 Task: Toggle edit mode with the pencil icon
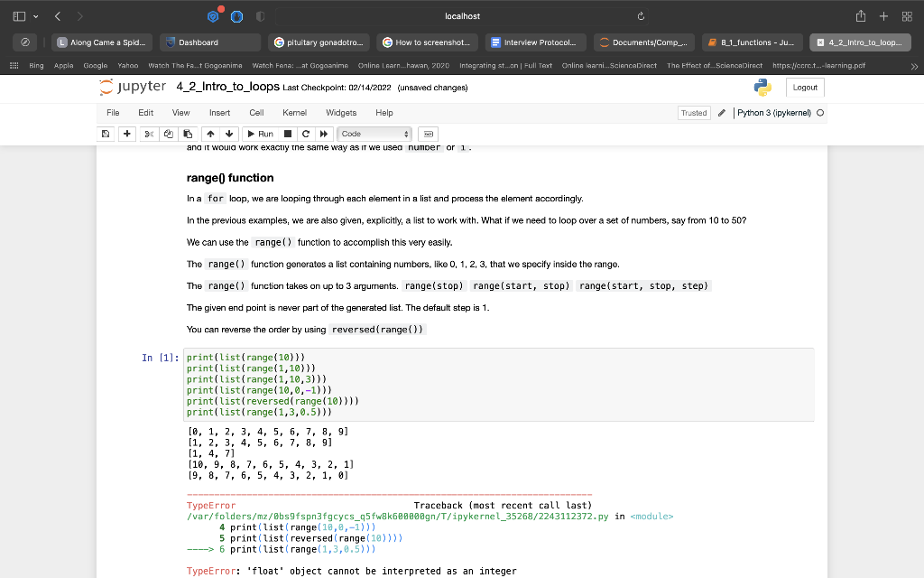tap(722, 113)
